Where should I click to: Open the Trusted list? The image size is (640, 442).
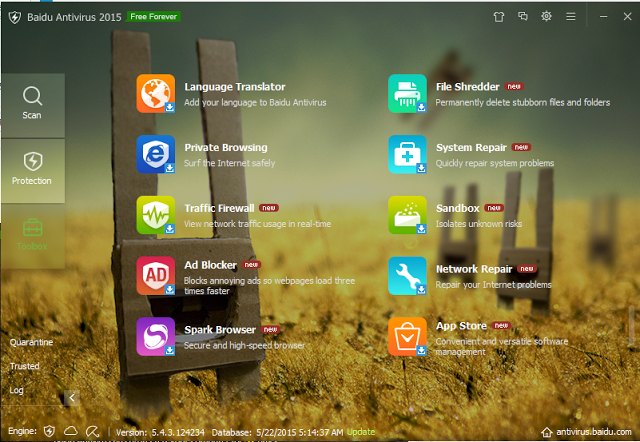click(x=24, y=366)
